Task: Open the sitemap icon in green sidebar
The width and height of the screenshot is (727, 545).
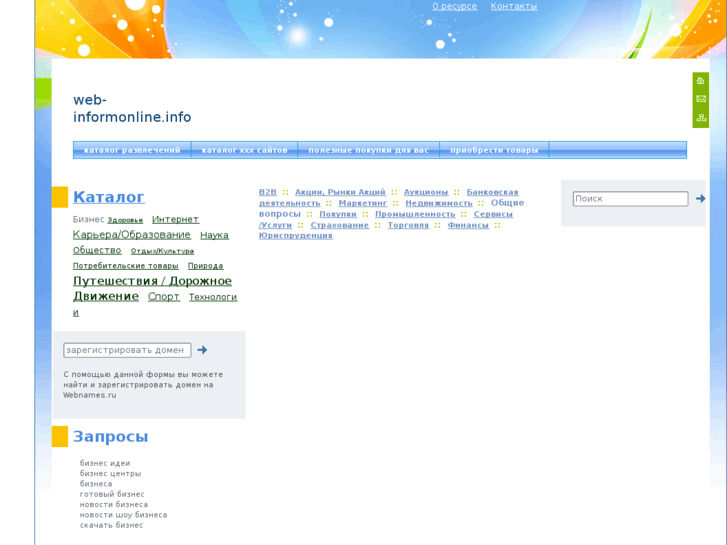Action: (701, 118)
